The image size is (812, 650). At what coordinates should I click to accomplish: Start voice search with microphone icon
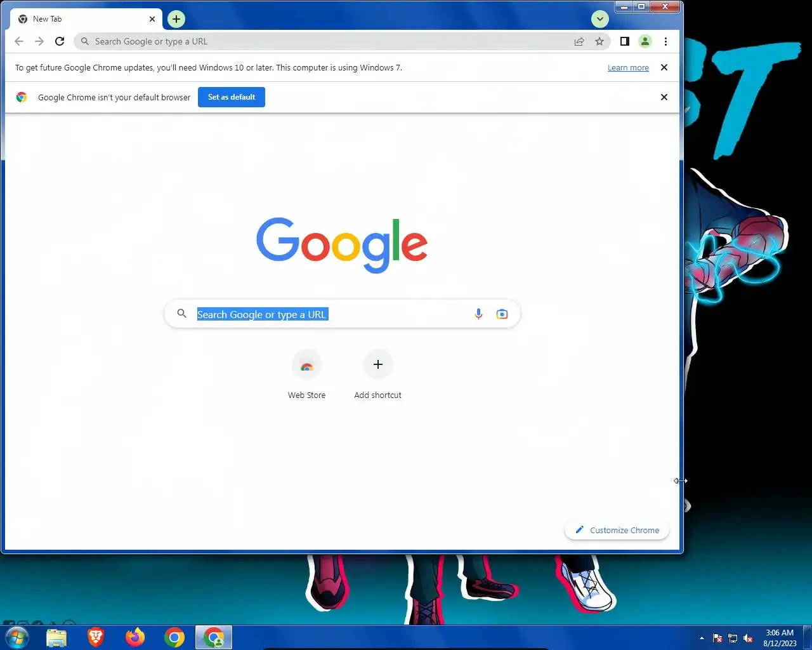click(478, 314)
